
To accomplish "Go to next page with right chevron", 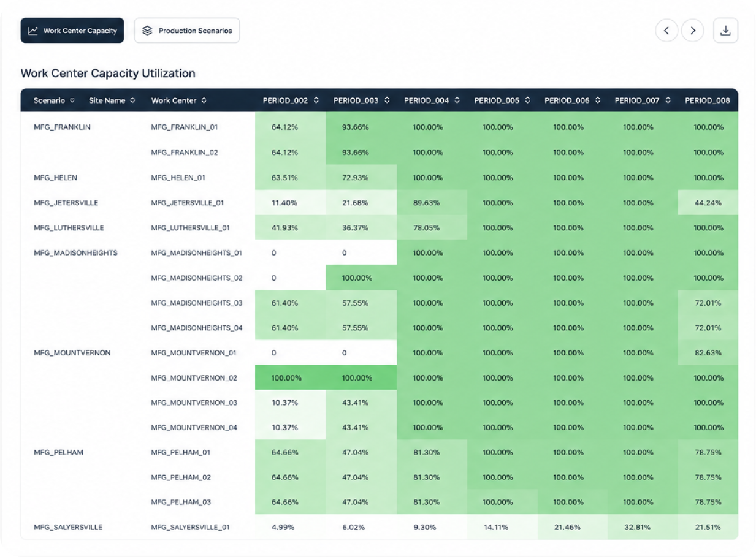I will (693, 31).
